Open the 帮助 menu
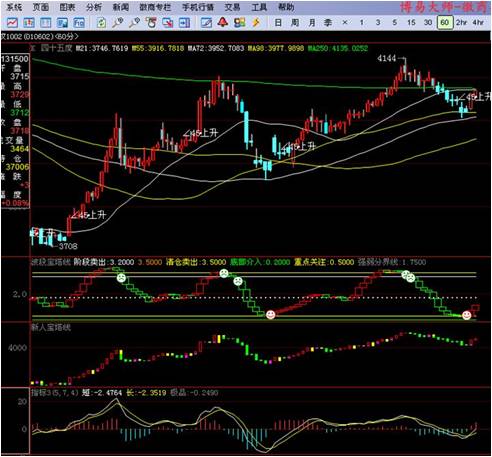 pos(286,7)
